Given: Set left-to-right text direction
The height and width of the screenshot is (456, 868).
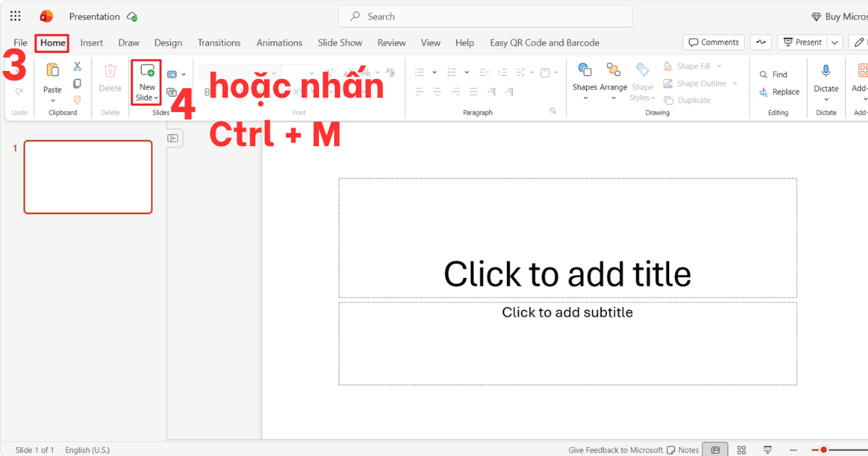Looking at the screenshot, I should pos(493,92).
